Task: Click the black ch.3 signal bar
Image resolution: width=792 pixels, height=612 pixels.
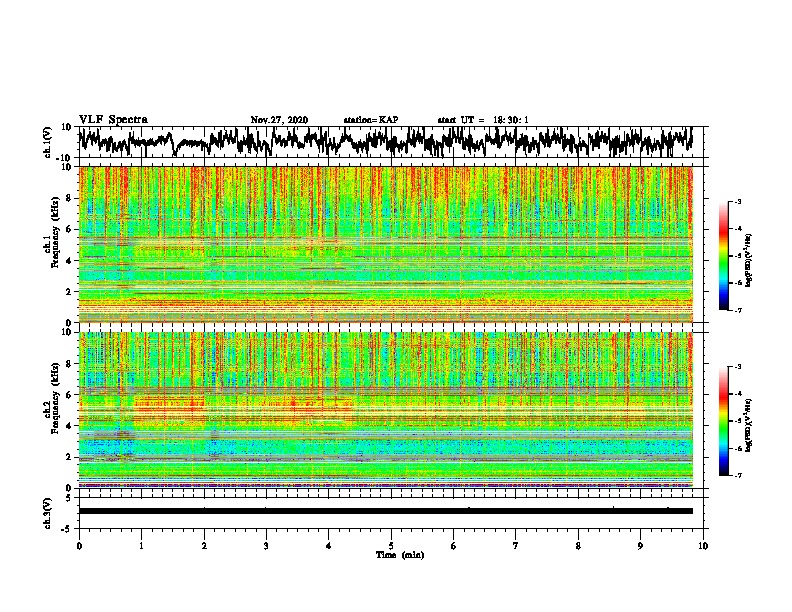Action: point(385,511)
